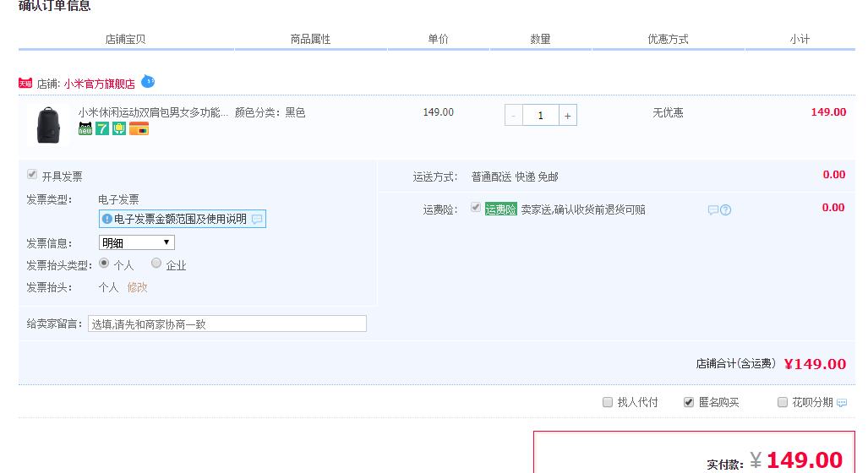Open the 发票信息 明细 dropdown
This screenshot has height=473, width=868.
137,243
